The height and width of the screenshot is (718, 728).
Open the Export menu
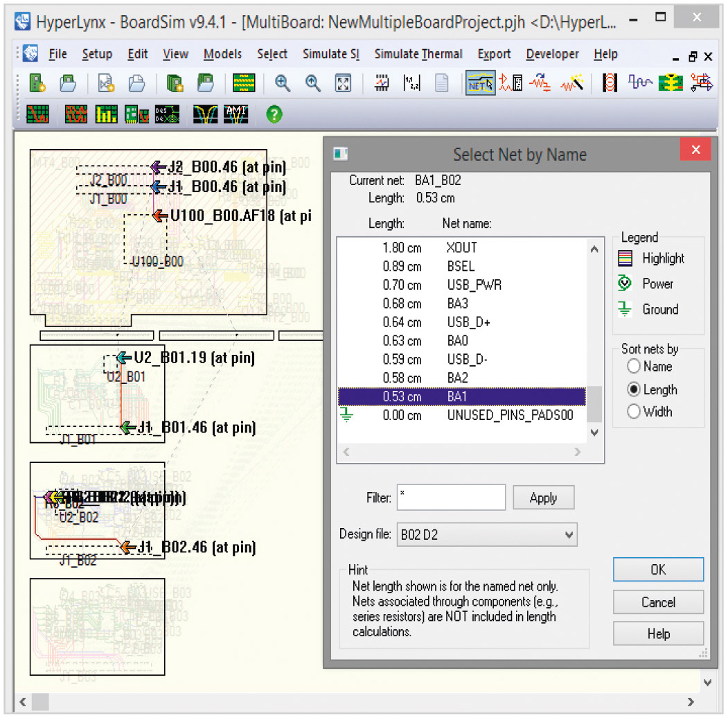[494, 54]
